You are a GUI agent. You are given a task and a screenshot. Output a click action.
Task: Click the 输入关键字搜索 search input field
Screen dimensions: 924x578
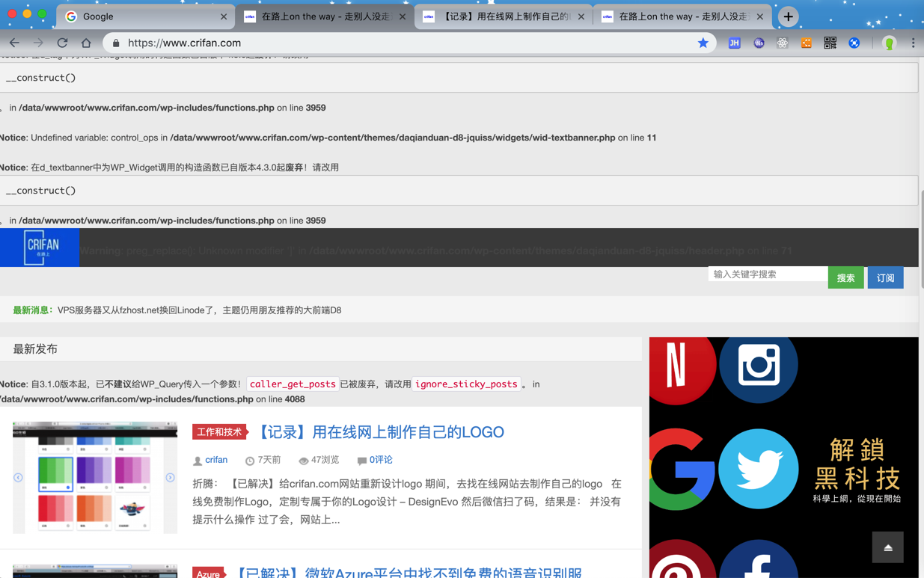coord(768,274)
